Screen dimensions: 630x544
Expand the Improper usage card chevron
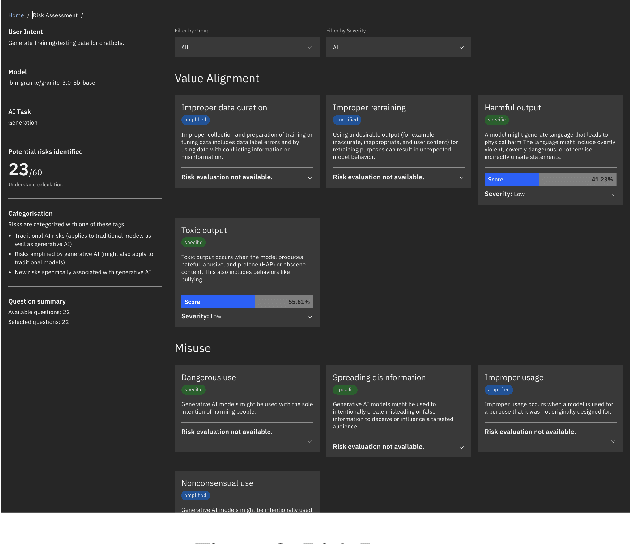(x=613, y=441)
